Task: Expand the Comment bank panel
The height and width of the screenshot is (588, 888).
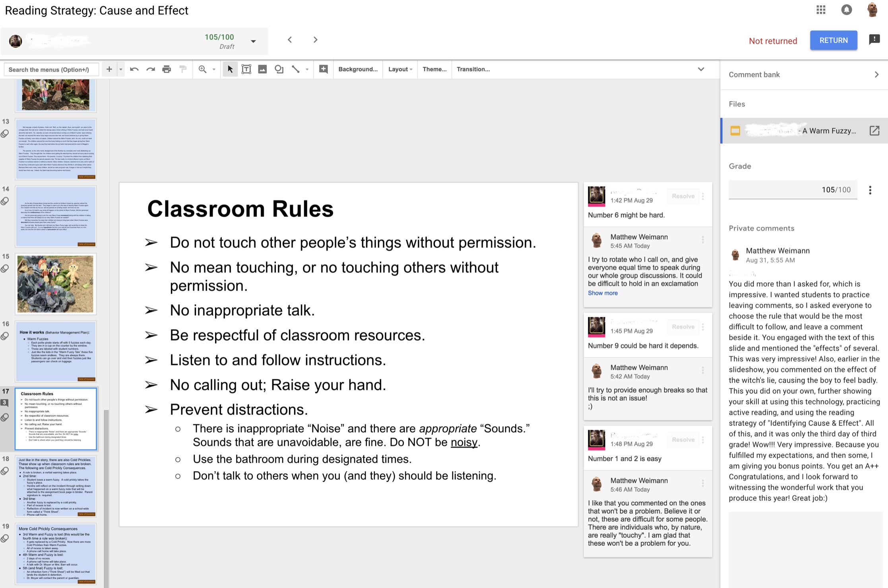Action: pos(876,75)
